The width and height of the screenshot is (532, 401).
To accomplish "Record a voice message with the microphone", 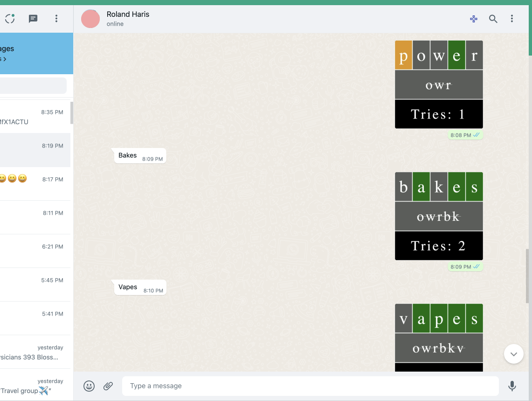I will click(512, 386).
